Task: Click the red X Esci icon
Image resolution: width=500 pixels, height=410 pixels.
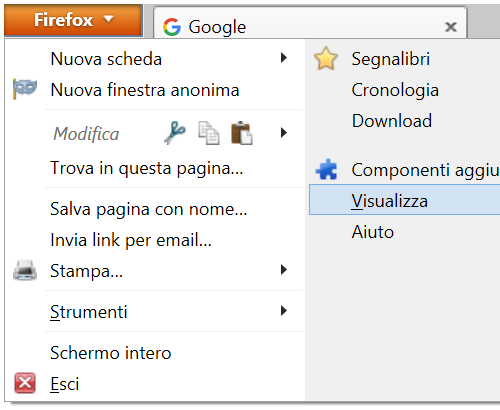Action: click(x=25, y=383)
